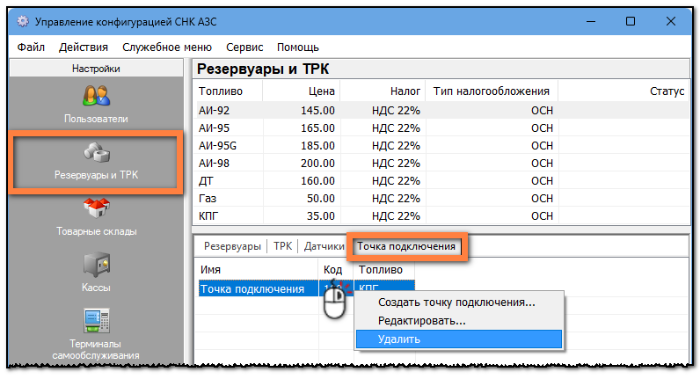Select the Газ fuel row

pos(442,198)
